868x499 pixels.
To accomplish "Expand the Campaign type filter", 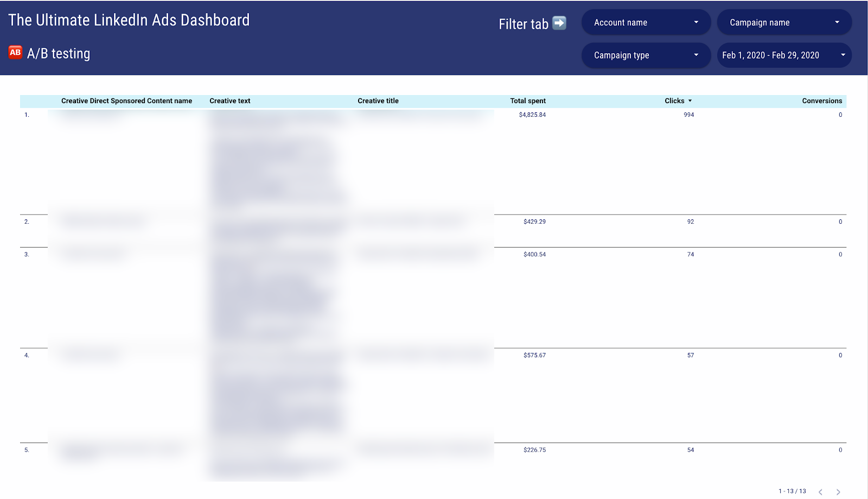I will coord(646,55).
